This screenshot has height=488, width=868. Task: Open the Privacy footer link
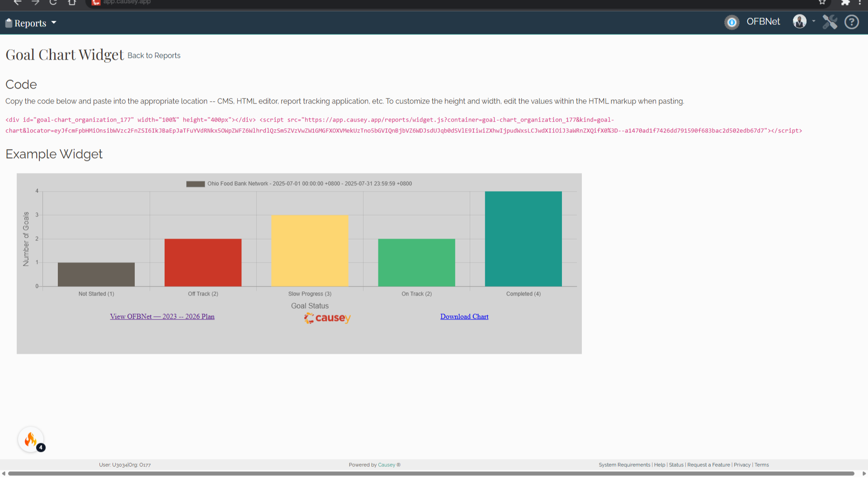coord(742,465)
